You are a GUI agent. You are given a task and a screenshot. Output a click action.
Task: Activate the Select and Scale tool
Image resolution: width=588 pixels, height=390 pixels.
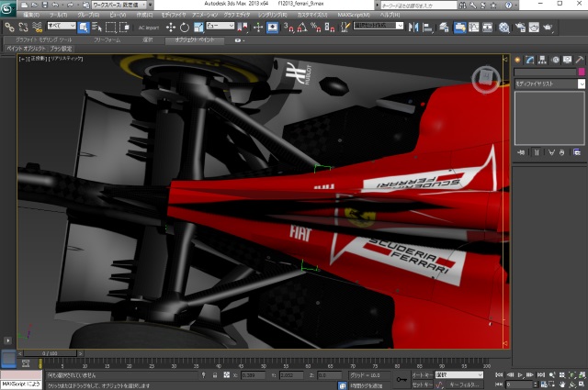(x=198, y=28)
